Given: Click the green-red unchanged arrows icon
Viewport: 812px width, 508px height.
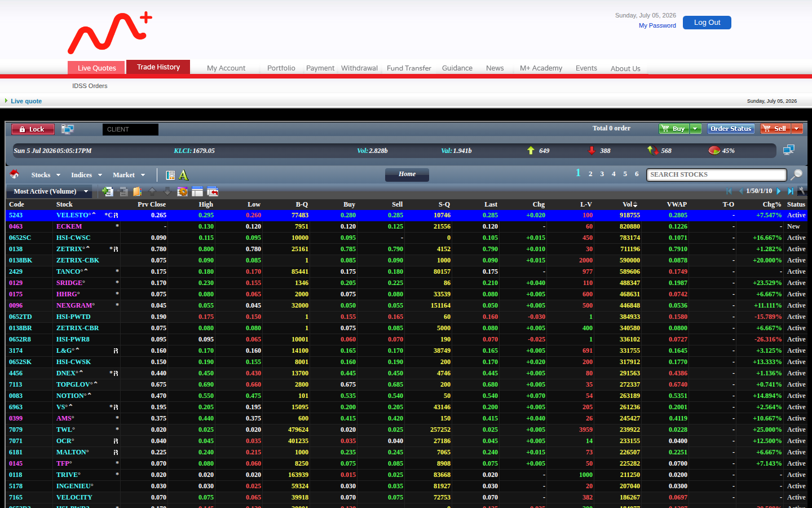Looking at the screenshot, I should [653, 150].
